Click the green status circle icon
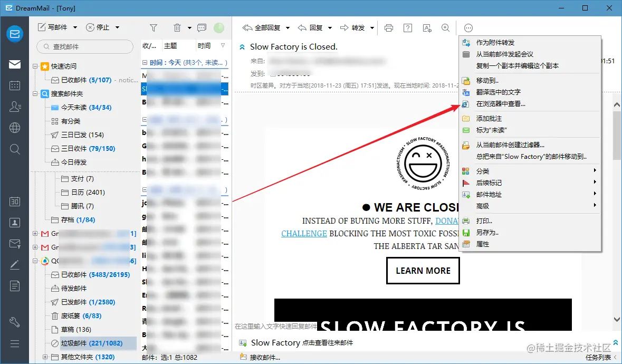The width and height of the screenshot is (622, 364). pos(219,28)
